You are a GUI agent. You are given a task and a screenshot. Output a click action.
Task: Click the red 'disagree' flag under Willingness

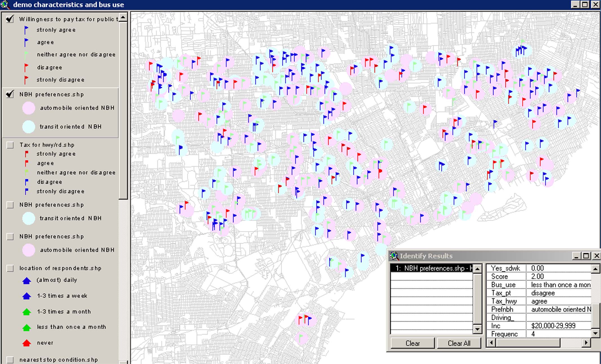click(x=26, y=67)
